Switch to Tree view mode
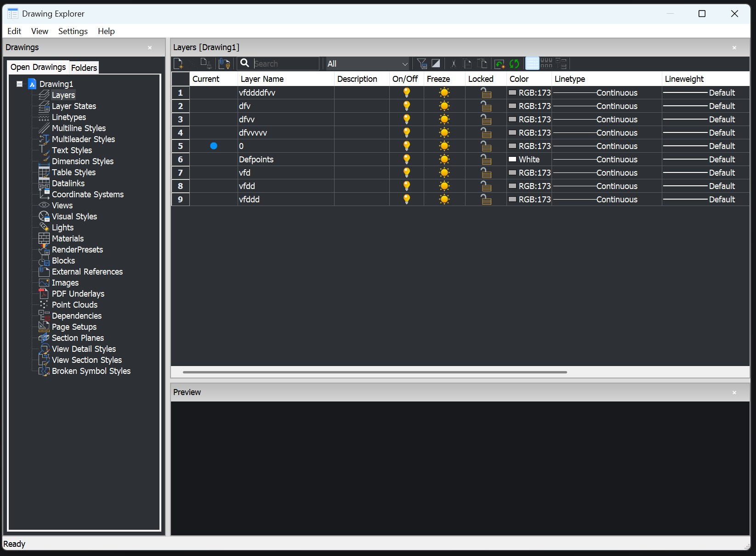 point(561,63)
